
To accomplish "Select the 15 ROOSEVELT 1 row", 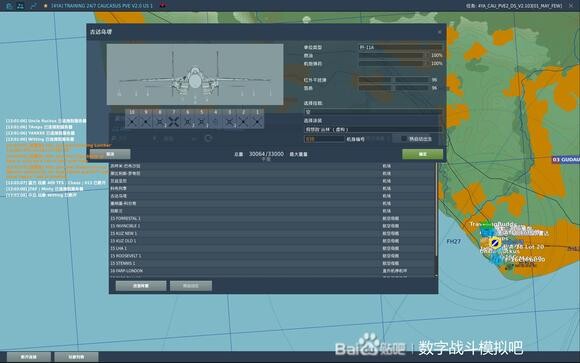I will pyautogui.click(x=272, y=256).
